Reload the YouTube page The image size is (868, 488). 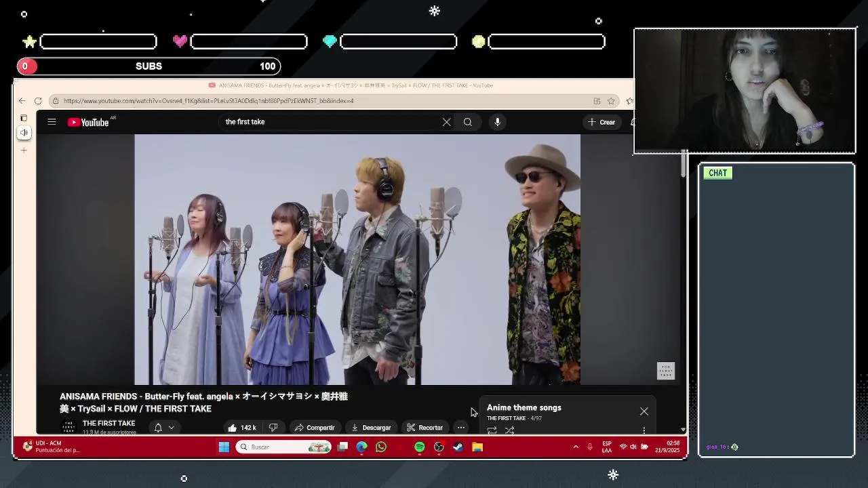point(38,101)
